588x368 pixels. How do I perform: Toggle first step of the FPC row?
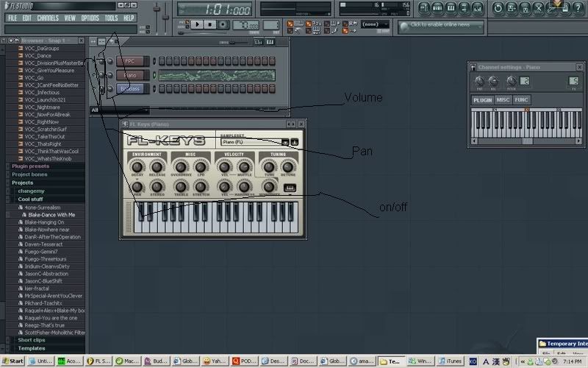click(x=162, y=61)
